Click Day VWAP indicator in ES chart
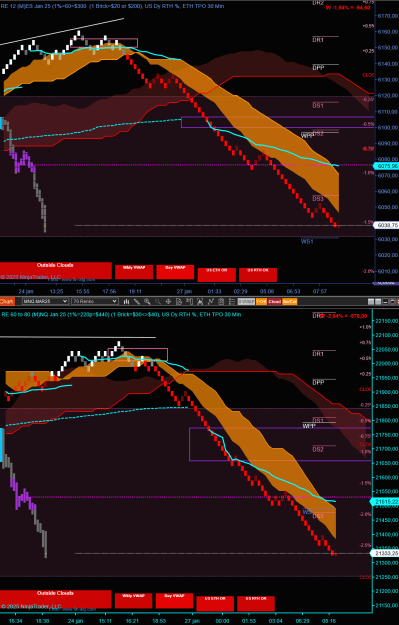 coord(175,272)
